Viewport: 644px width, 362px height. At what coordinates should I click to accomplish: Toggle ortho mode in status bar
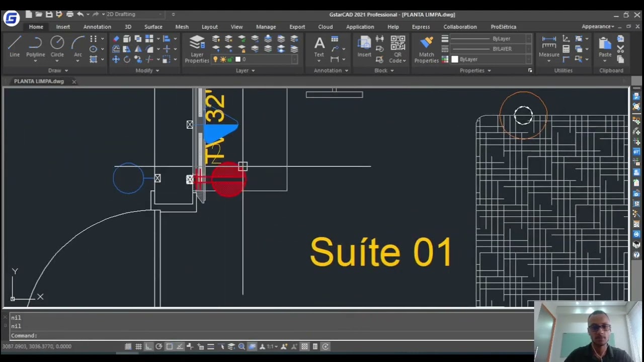coord(148,346)
